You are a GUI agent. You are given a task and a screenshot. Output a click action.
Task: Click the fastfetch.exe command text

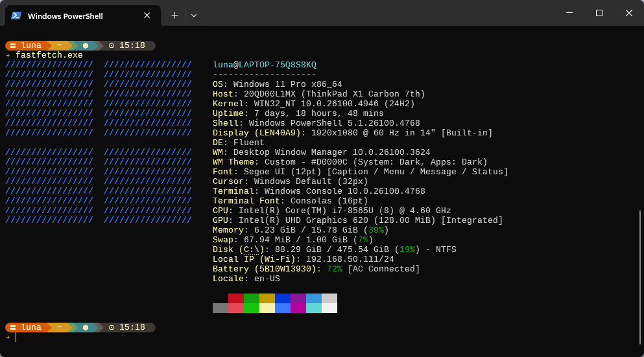point(49,55)
